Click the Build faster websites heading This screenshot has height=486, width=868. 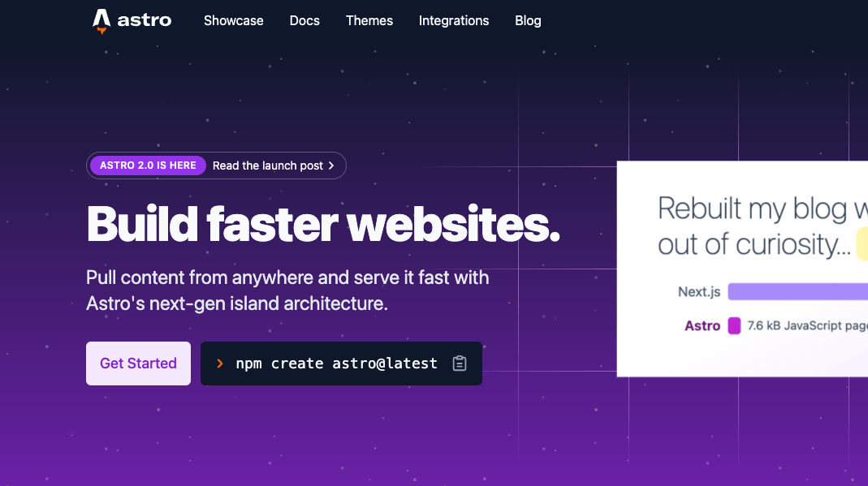point(323,224)
